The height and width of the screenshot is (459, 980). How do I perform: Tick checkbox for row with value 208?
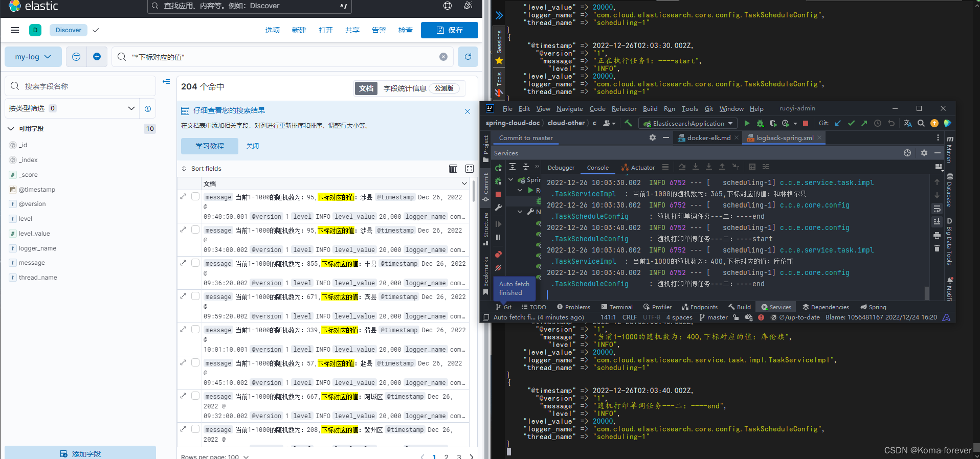pos(195,429)
